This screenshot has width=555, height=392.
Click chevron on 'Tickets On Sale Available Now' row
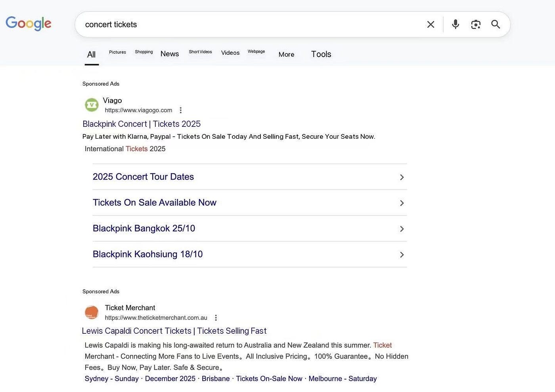pyautogui.click(x=402, y=203)
